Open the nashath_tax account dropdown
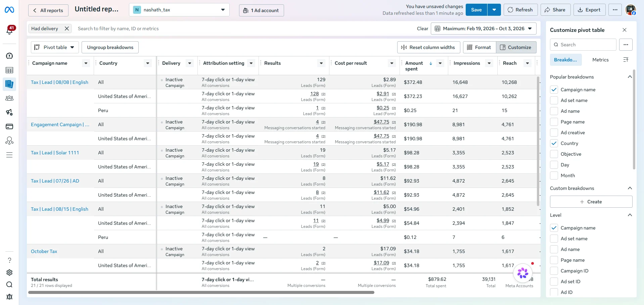 179,10
